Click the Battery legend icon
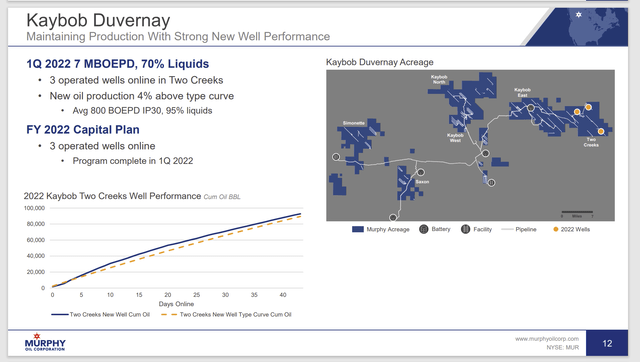This screenshot has width=640, height=362. (x=424, y=229)
